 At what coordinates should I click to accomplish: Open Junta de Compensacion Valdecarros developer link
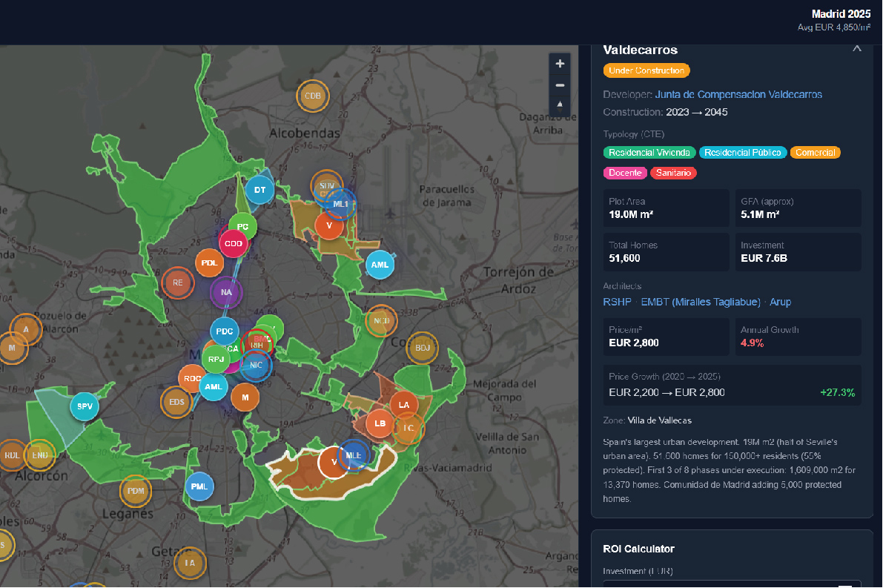(x=738, y=94)
